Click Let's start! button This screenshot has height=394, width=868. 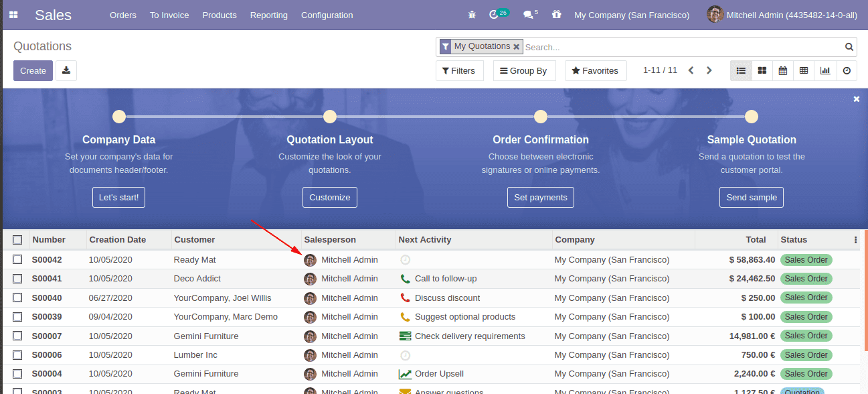coord(119,197)
